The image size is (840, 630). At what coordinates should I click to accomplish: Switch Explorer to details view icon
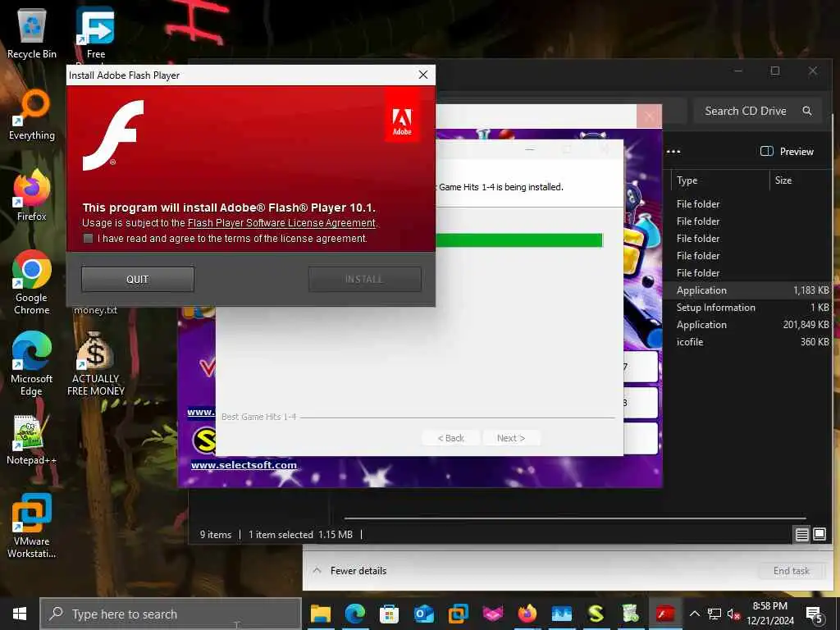click(x=801, y=534)
